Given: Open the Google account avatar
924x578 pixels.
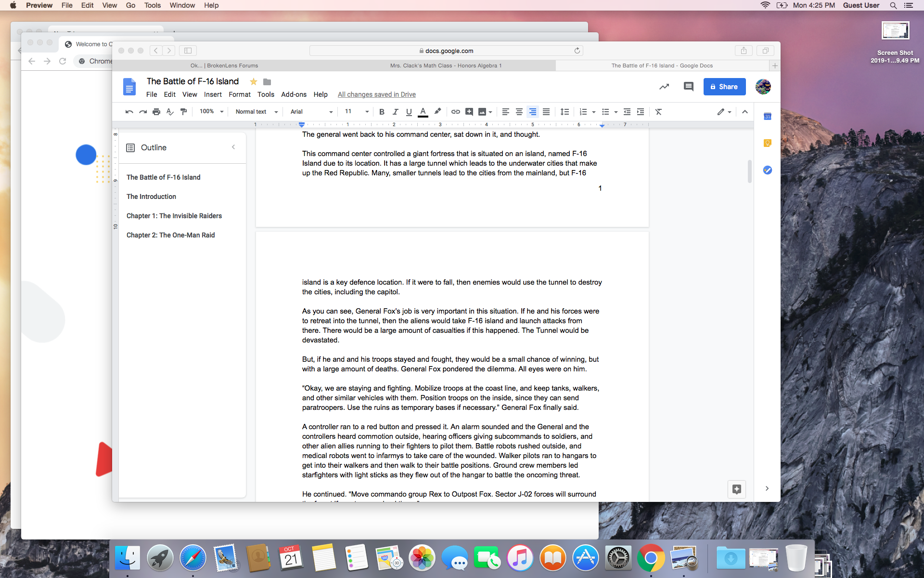Looking at the screenshot, I should pos(763,87).
